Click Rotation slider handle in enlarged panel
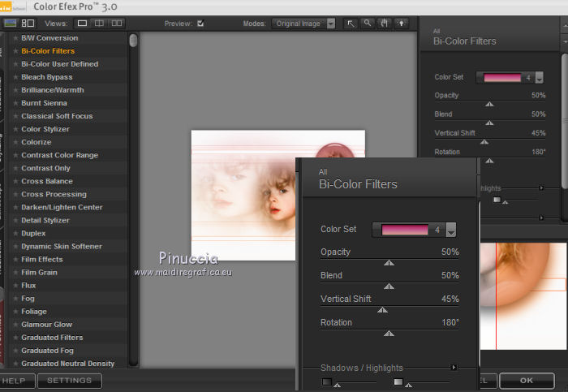 pos(389,334)
